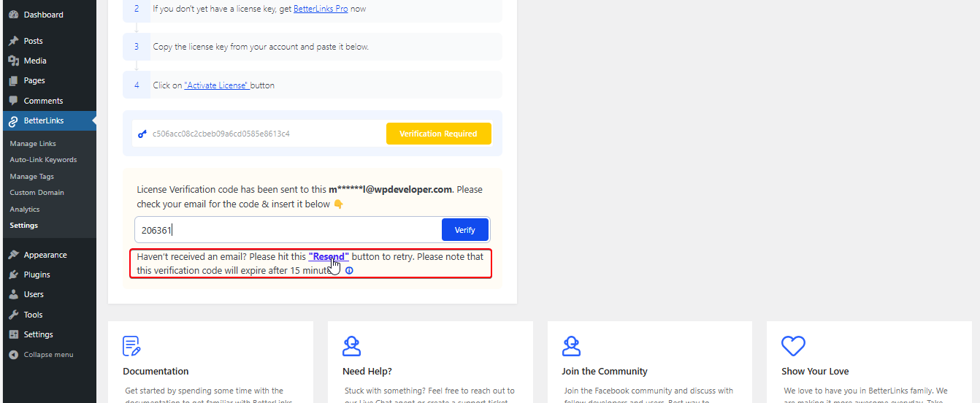The image size is (980, 403).
Task: Open the Tools menu
Action: (x=48, y=315)
